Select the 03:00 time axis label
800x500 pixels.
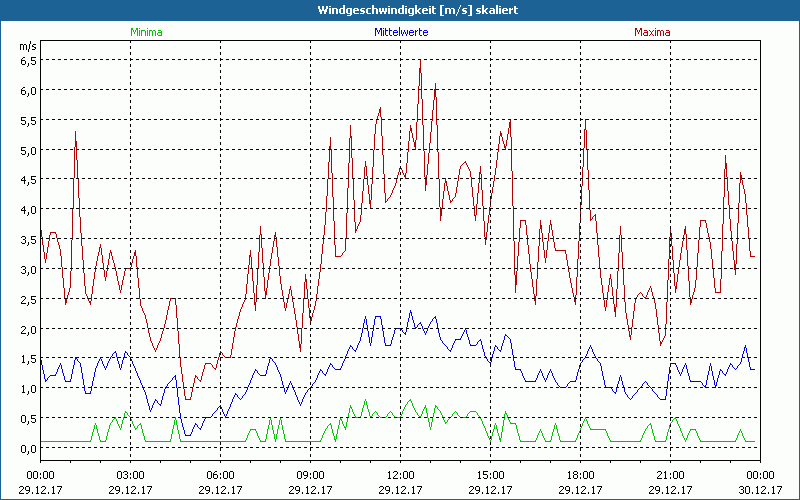[130, 475]
